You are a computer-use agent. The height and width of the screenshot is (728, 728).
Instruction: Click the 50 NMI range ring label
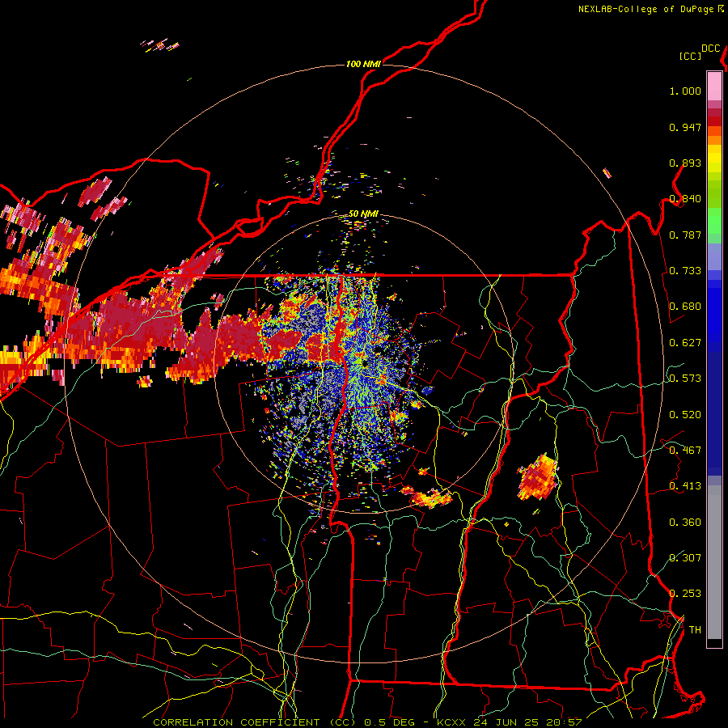tap(363, 214)
